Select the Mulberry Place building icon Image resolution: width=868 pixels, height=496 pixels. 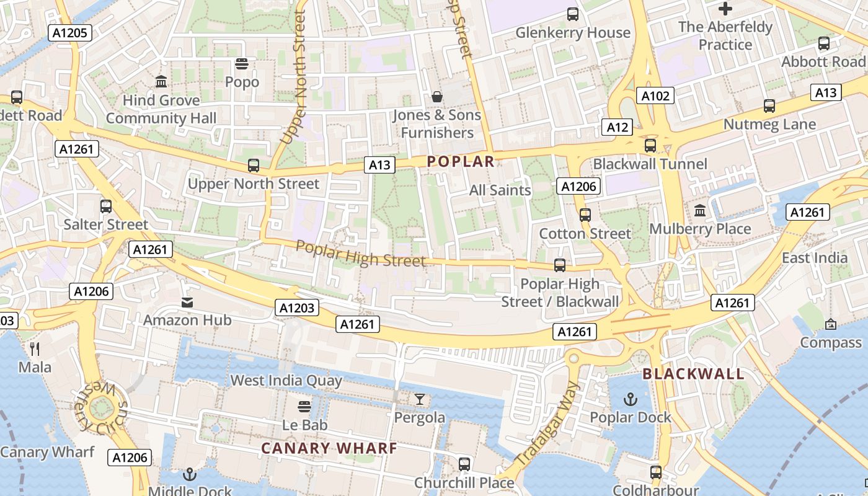700,211
